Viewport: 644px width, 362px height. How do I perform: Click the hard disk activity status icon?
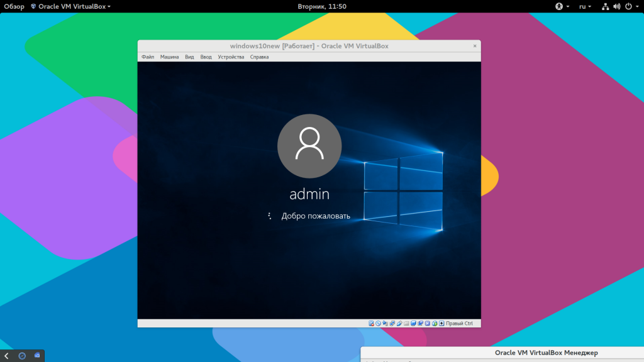372,323
